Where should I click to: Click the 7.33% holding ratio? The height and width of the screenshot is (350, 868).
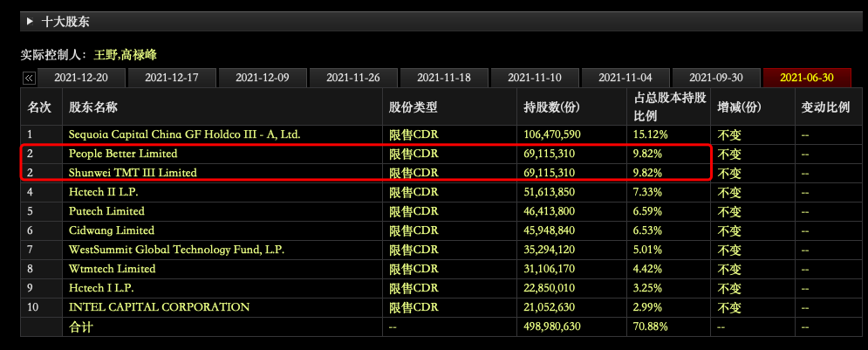pyautogui.click(x=647, y=192)
